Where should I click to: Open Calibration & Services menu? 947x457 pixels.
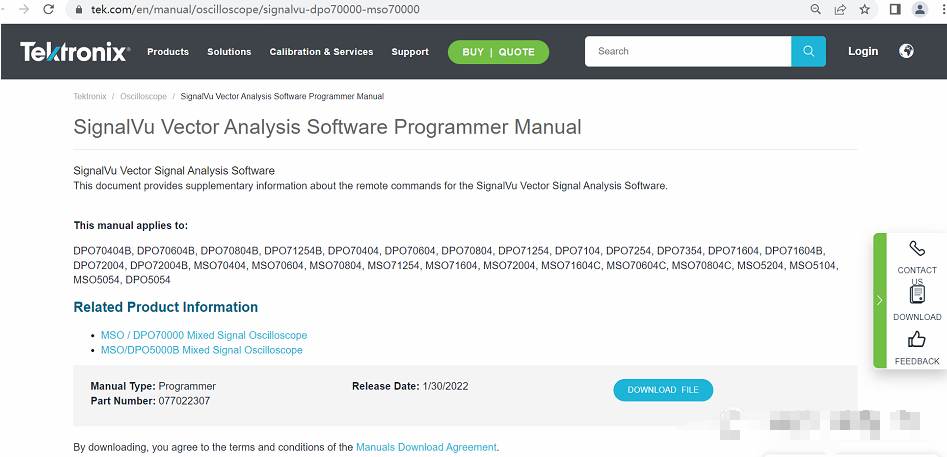(321, 52)
